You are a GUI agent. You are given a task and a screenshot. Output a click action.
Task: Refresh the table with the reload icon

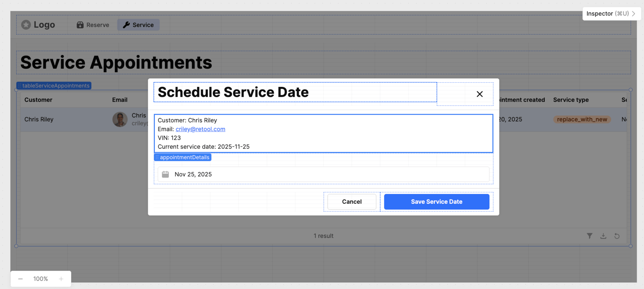point(617,236)
